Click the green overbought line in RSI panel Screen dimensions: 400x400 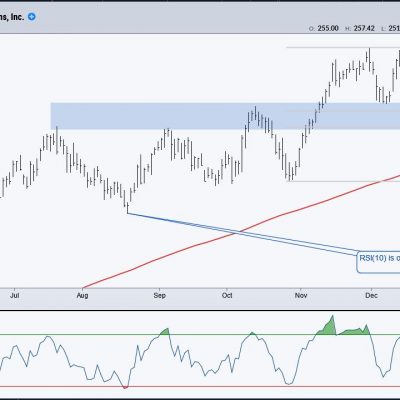(200, 334)
